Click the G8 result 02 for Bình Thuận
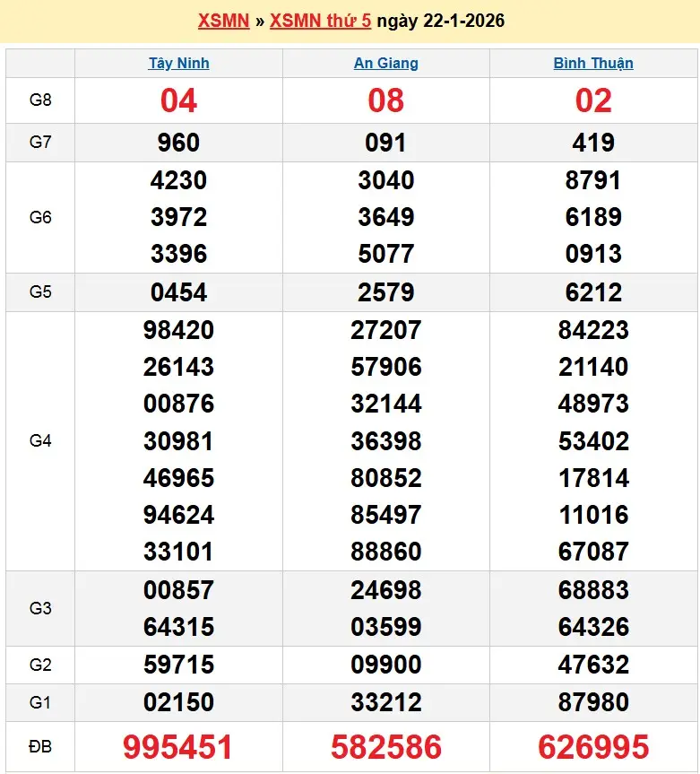Screen dimensions: 700x774 click(592, 101)
